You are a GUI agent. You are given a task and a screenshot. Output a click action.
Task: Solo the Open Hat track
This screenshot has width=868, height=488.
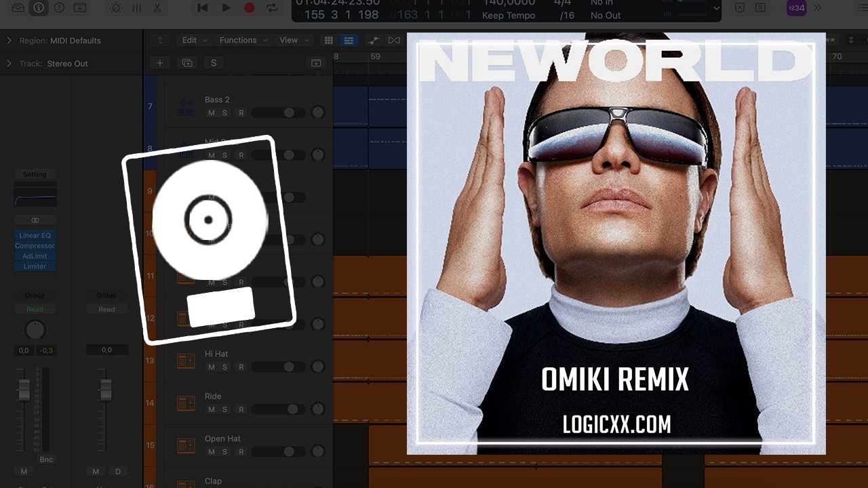[x=224, y=451]
